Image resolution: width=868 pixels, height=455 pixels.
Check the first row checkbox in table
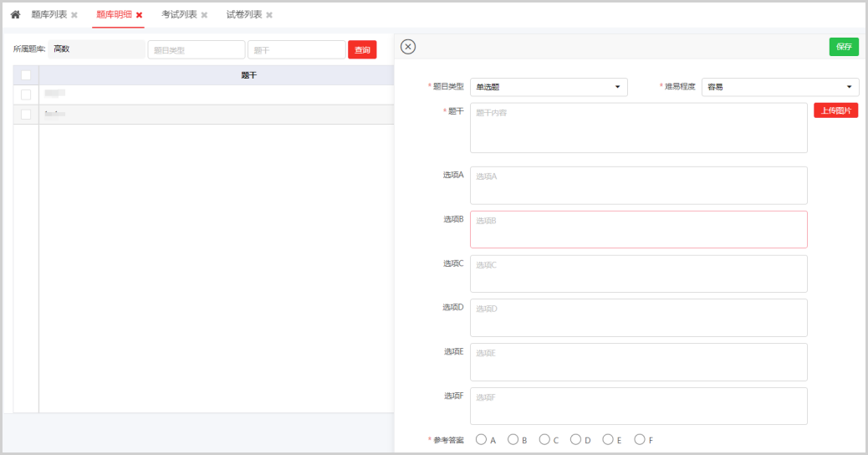point(26,95)
